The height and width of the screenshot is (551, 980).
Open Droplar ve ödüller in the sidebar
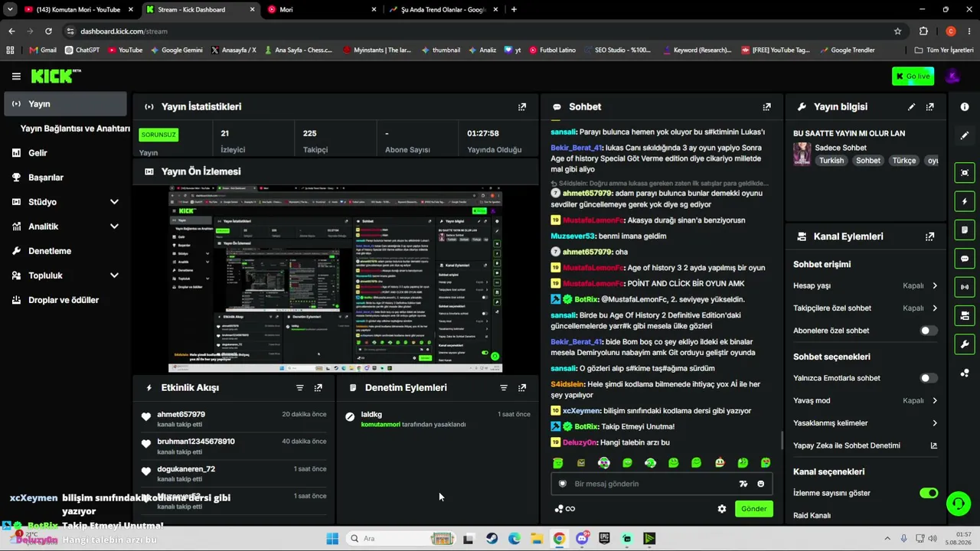(65, 300)
